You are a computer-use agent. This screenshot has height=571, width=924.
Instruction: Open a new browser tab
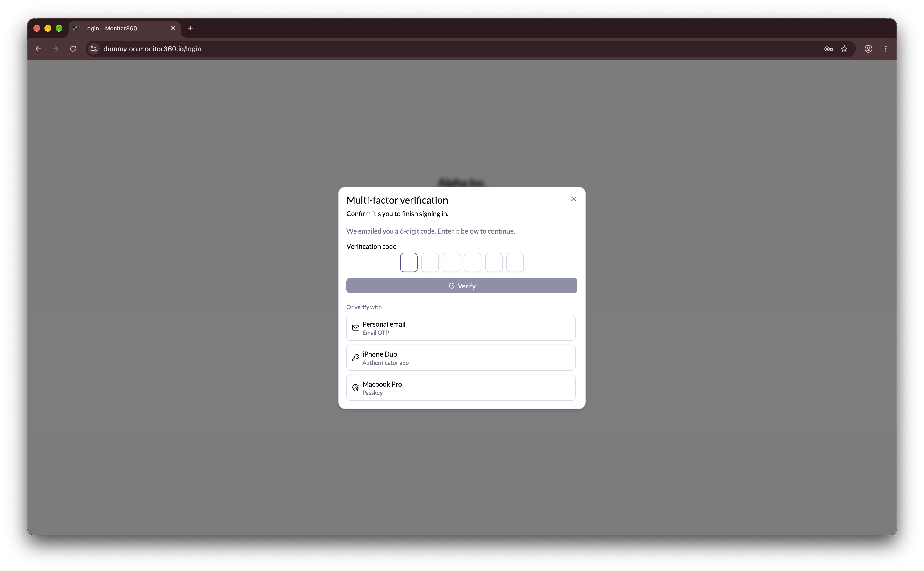click(190, 28)
